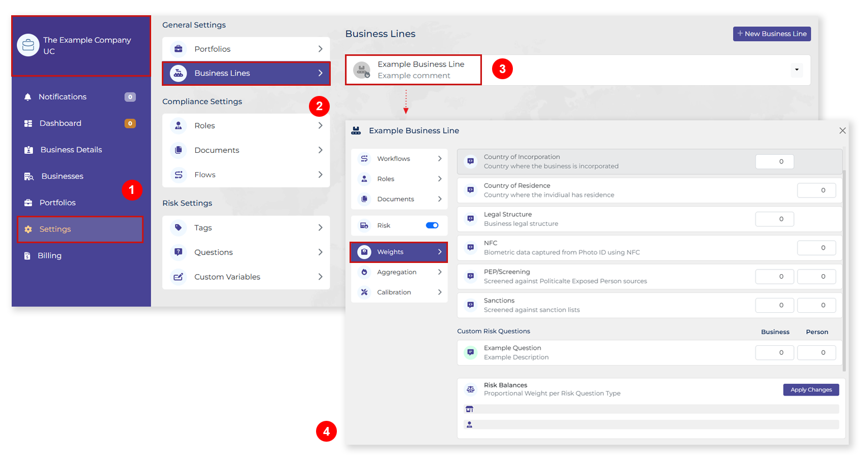Viewport: 868px width, 463px height.
Task: Click the Country of Residence weight field
Action: 816,190
